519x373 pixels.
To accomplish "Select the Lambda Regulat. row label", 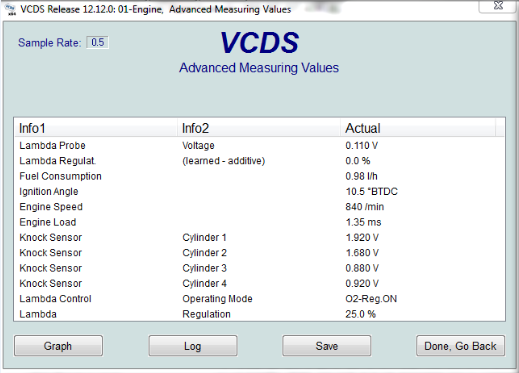I will 58,161.
